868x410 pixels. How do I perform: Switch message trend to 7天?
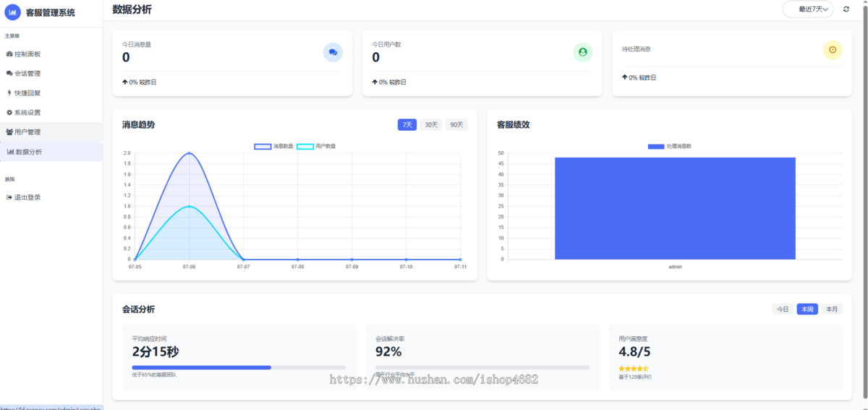click(x=407, y=125)
